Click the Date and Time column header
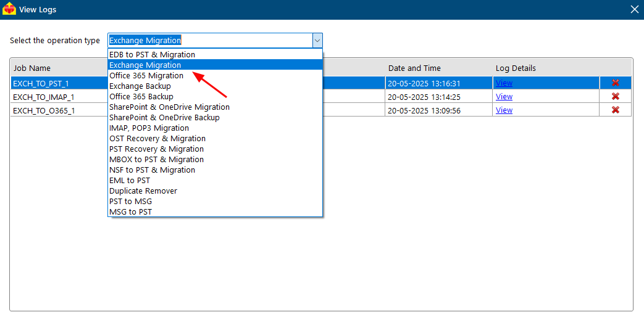 coord(414,68)
